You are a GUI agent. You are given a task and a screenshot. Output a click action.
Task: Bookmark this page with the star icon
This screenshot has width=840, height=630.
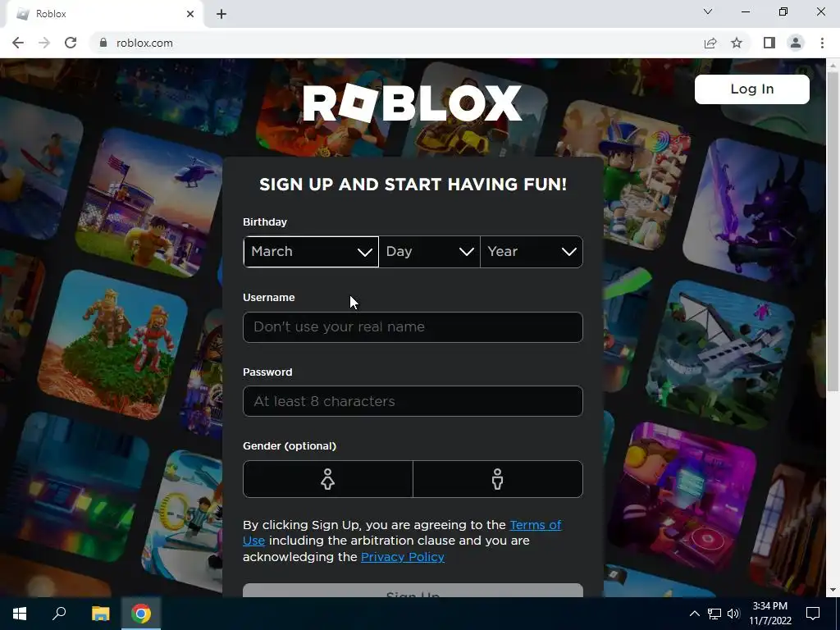point(737,43)
